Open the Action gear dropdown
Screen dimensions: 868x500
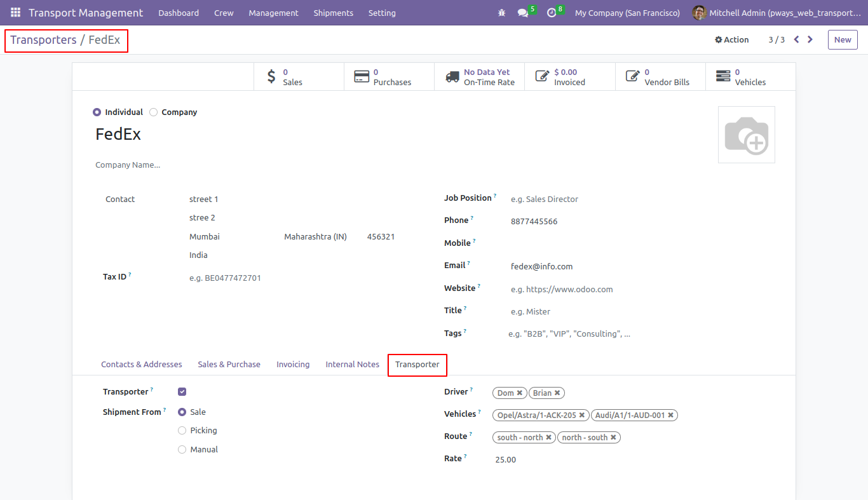click(732, 39)
